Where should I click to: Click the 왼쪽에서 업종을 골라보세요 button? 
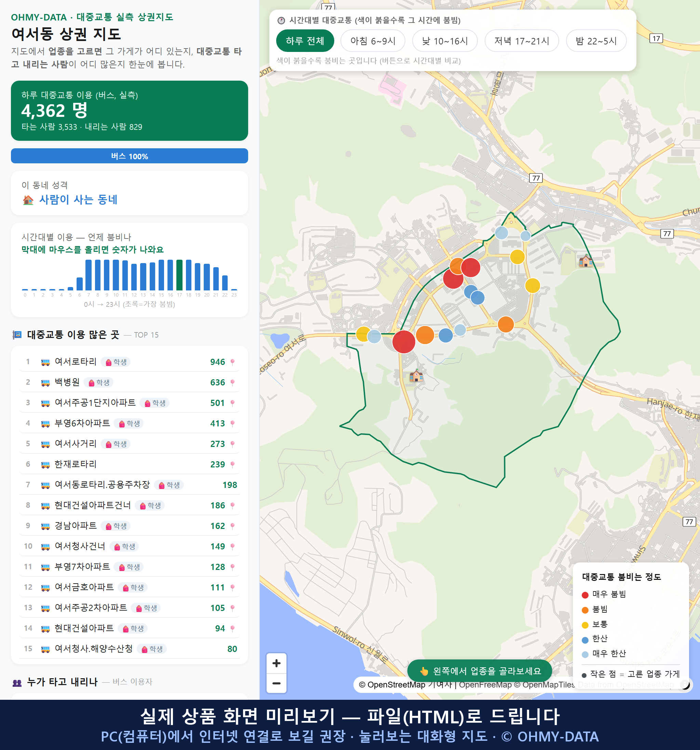coord(480,671)
